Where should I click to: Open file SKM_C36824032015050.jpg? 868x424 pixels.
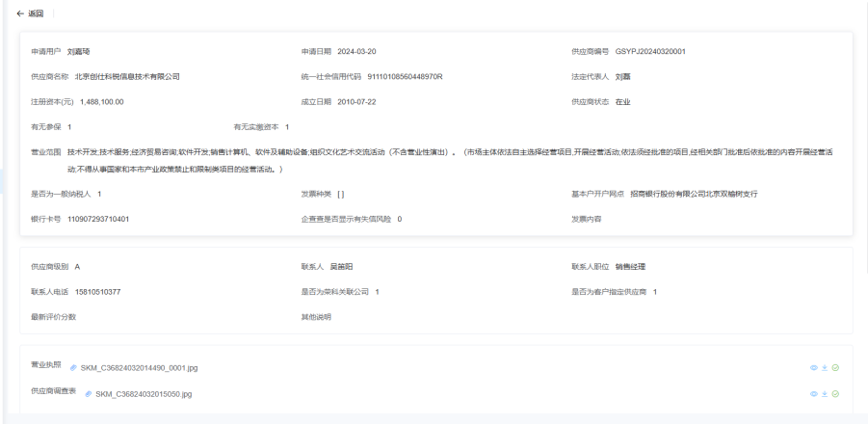point(145,394)
